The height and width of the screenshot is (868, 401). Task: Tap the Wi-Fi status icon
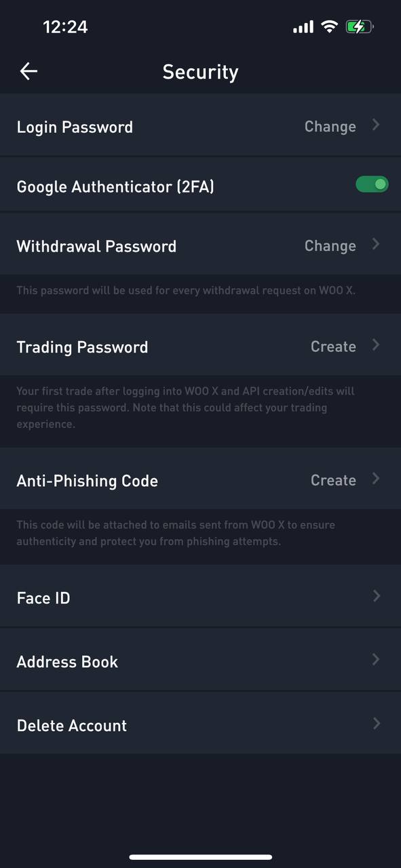(330, 27)
